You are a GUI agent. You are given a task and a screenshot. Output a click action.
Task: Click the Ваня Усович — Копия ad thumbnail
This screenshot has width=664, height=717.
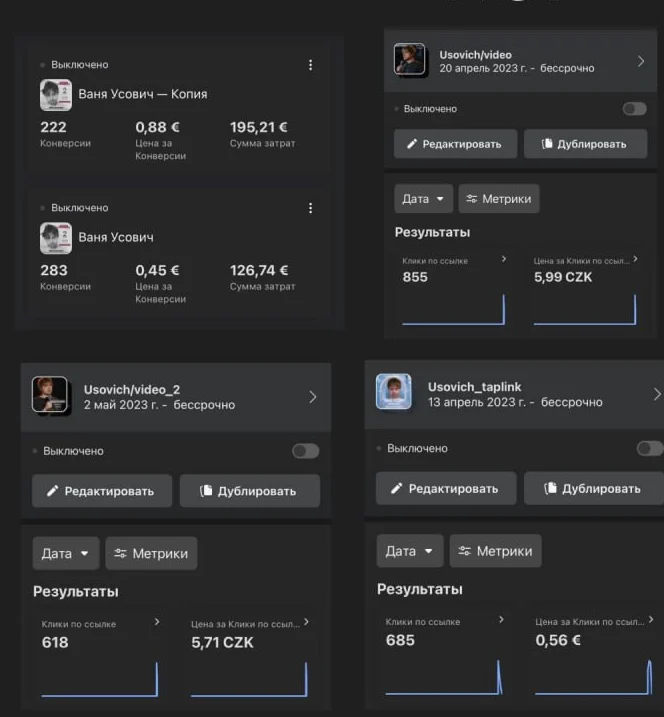click(x=56, y=95)
